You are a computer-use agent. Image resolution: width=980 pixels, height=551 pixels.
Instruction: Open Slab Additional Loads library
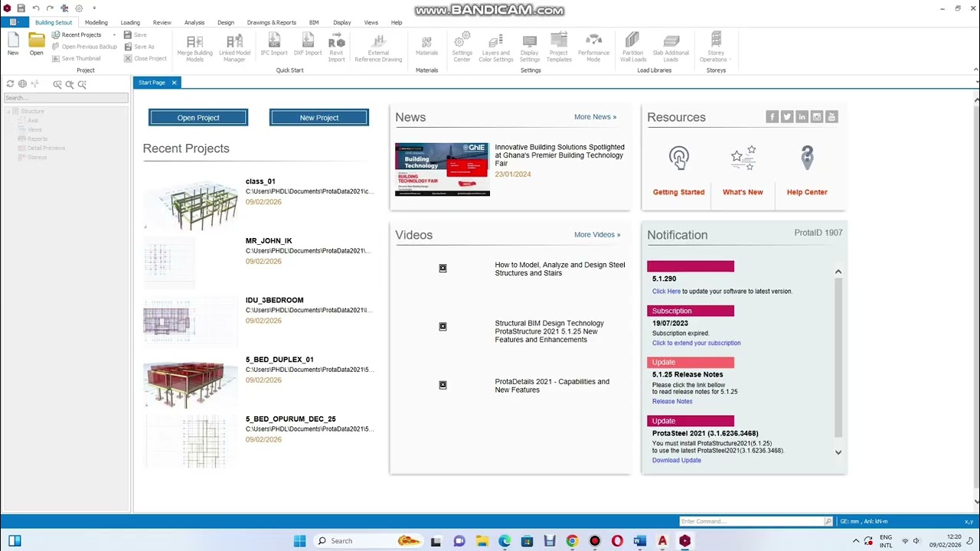coord(671,47)
